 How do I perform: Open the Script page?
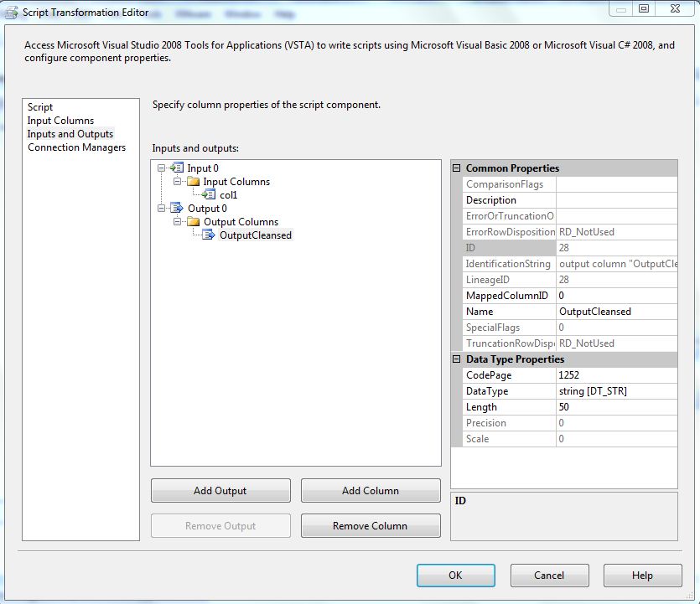40,107
